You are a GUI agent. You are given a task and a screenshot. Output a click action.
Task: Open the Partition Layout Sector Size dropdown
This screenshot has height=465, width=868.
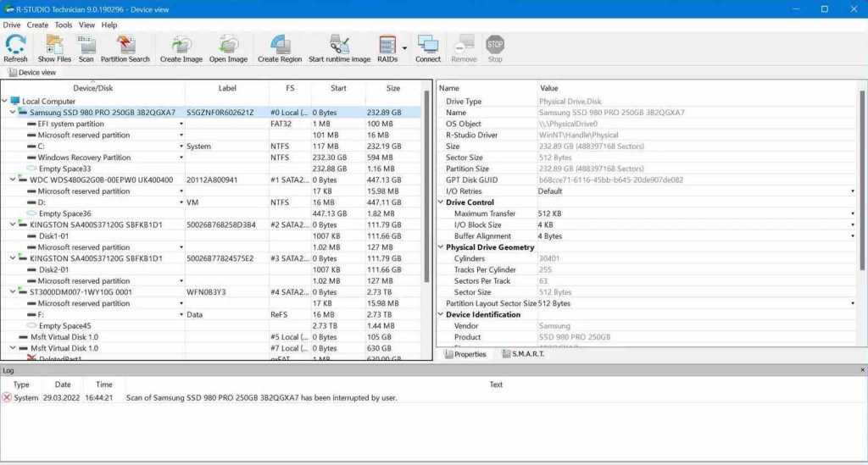click(853, 303)
